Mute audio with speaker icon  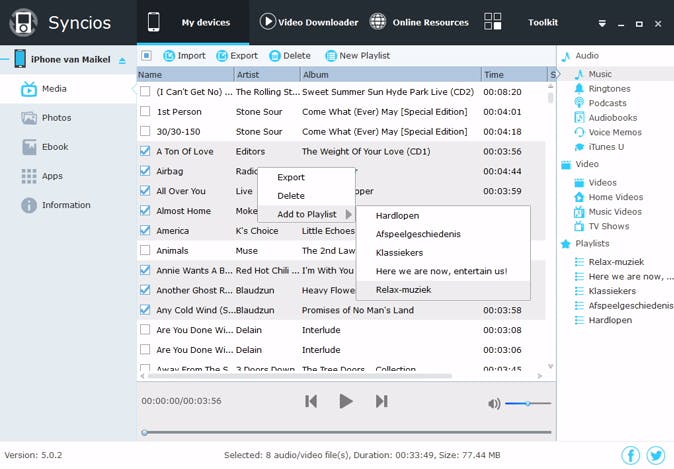tap(494, 403)
